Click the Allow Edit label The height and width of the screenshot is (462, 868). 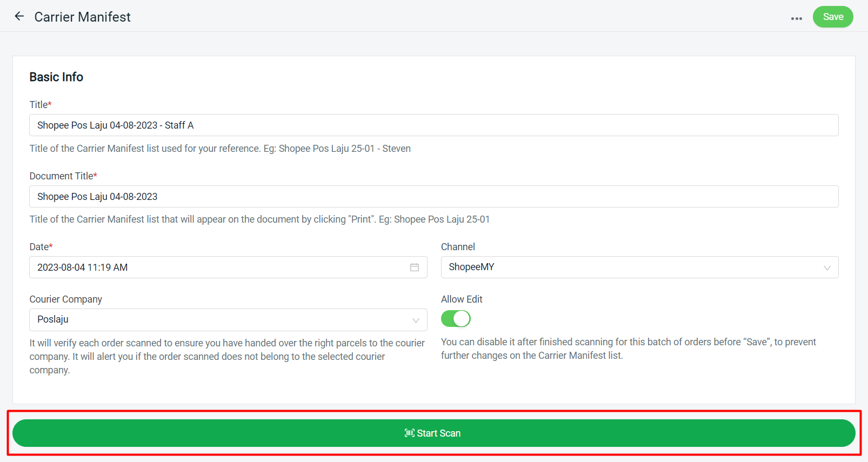point(462,299)
